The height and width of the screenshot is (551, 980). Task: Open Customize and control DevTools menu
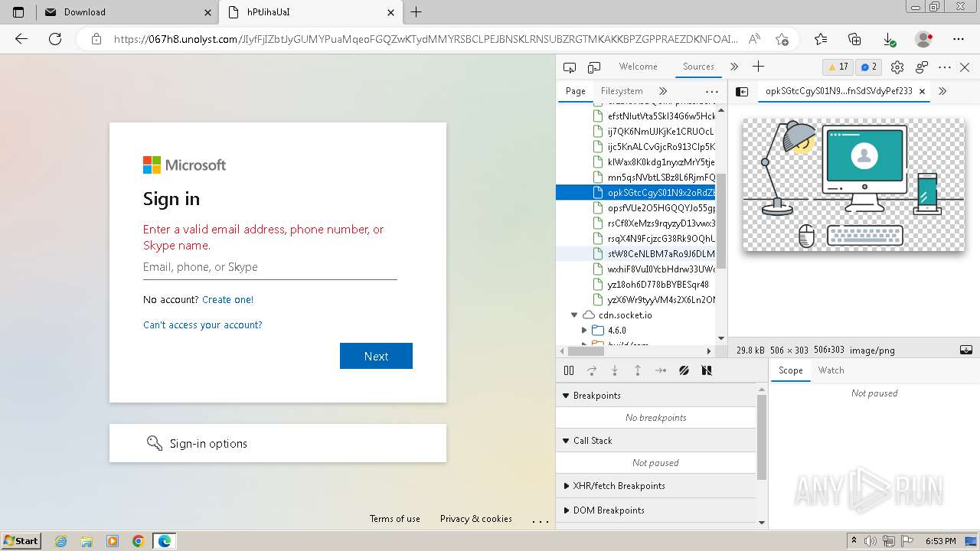[x=945, y=67]
